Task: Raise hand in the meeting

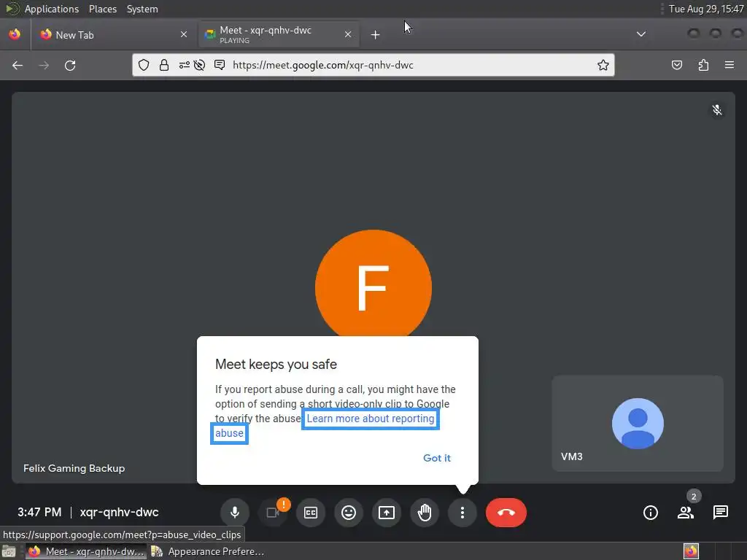Action: pyautogui.click(x=425, y=513)
